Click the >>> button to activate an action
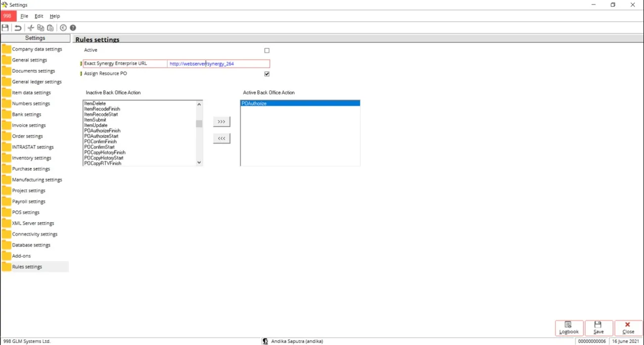The height and width of the screenshot is (345, 644). (x=221, y=121)
